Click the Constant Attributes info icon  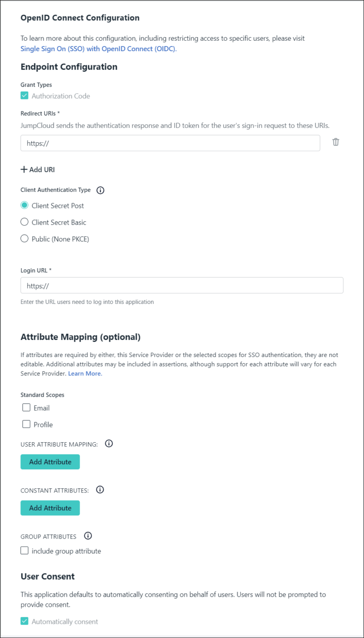click(x=100, y=490)
